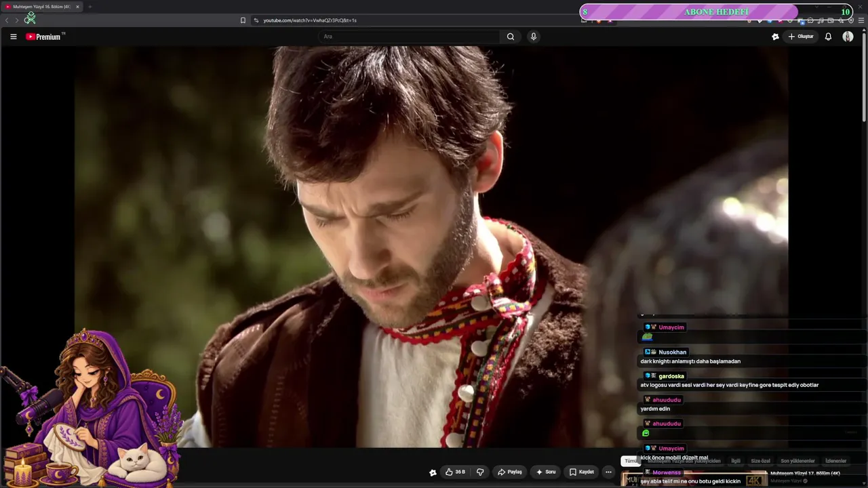Open the more actions ellipsis menu
868x488 pixels.
608,472
